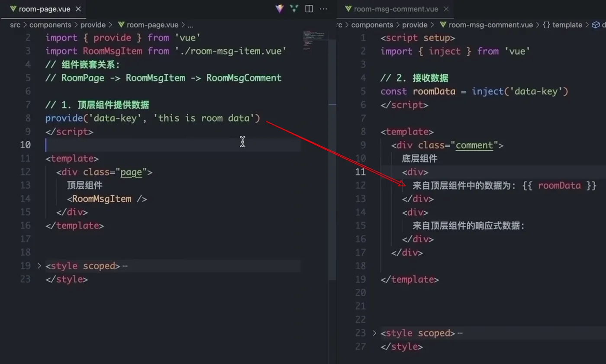Open the provide breadcrumb in the right editor

point(415,25)
